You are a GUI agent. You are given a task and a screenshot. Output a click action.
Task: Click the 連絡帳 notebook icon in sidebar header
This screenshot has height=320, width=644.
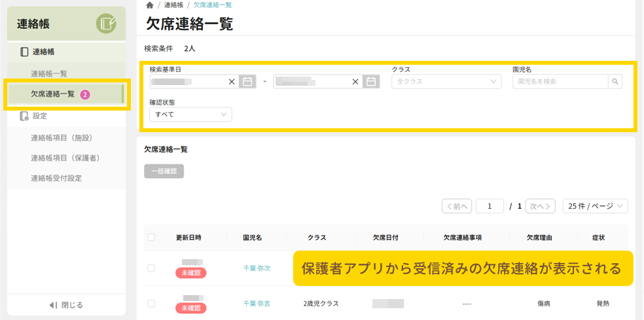(106, 24)
